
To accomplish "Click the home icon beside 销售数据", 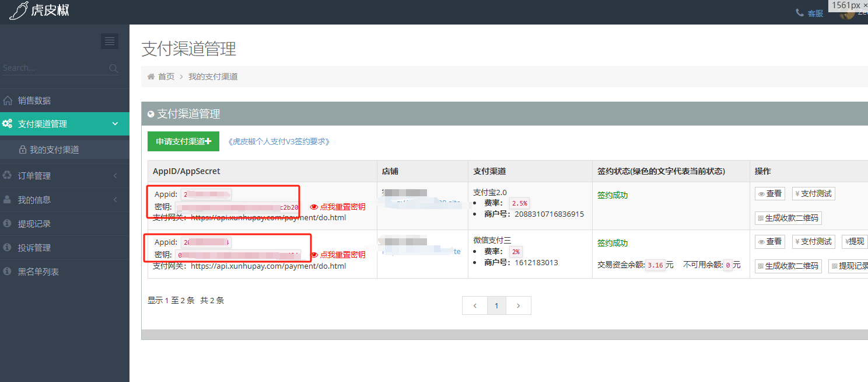I will point(8,100).
